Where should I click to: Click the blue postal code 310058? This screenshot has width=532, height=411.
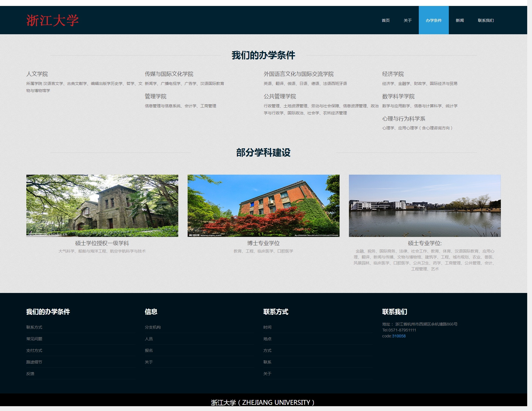tap(399, 336)
